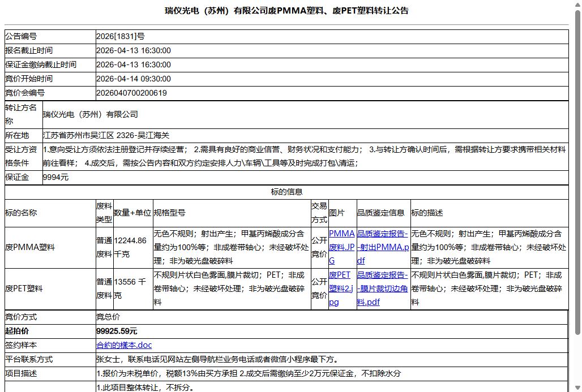Click the 规格型号 column header
582x392 pixels.
170,213
